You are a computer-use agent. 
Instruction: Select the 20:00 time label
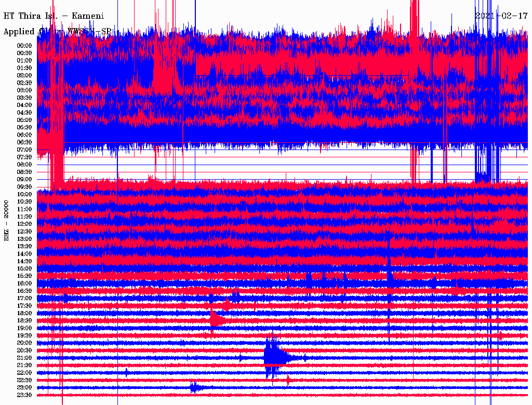[24, 343]
